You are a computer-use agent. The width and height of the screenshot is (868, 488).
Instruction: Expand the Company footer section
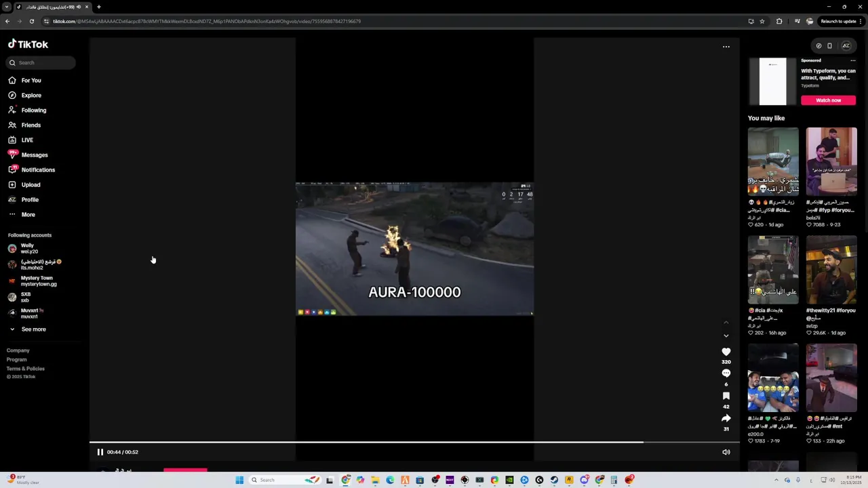(18, 350)
